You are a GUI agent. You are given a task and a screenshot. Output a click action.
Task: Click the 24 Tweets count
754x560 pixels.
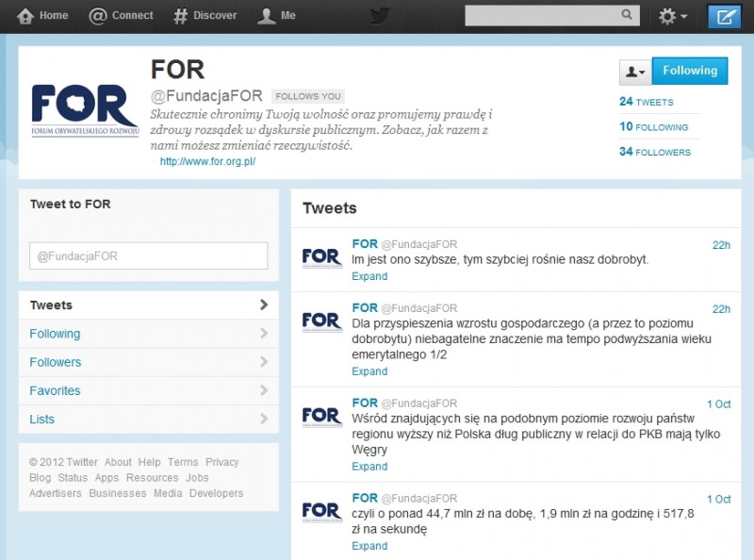point(647,102)
